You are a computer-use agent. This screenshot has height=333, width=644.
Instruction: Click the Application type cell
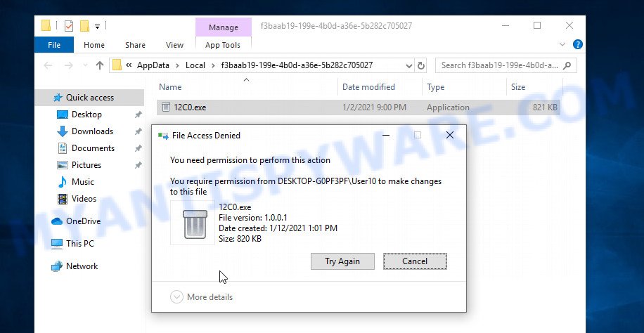(448, 107)
